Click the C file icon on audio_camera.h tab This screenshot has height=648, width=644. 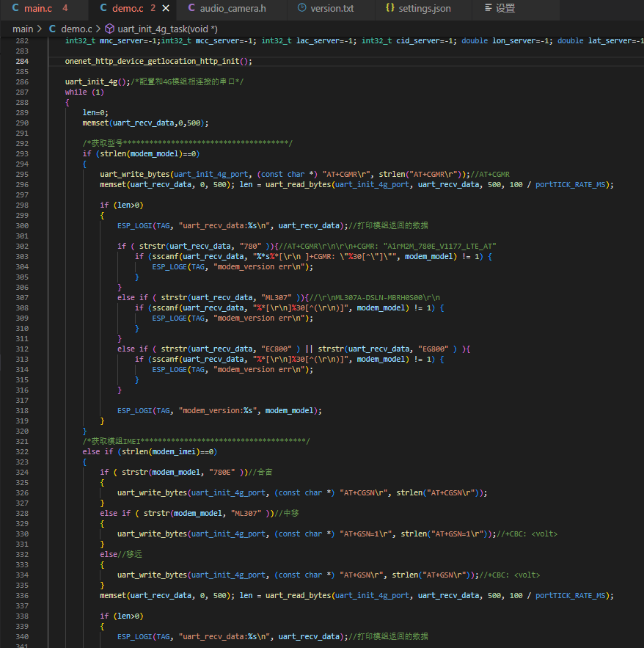tap(191, 8)
